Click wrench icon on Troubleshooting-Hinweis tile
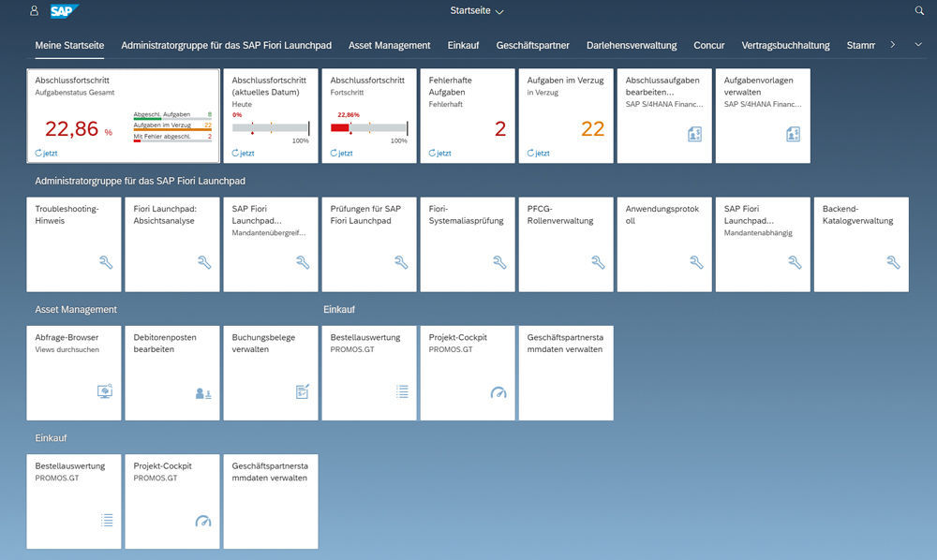937x560 pixels. point(106,263)
